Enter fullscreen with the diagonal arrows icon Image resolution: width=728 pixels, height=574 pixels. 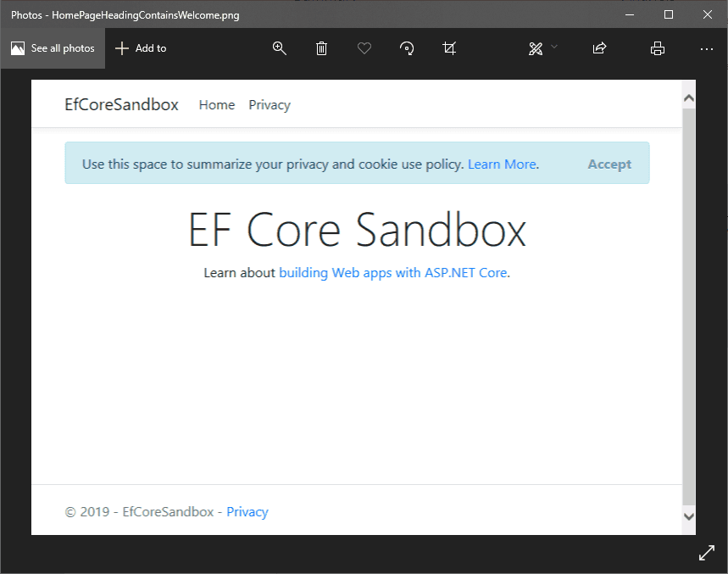(706, 553)
